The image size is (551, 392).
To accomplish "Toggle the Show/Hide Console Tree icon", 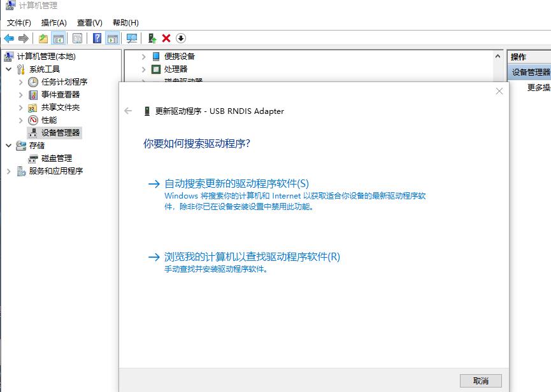I will click(59, 38).
